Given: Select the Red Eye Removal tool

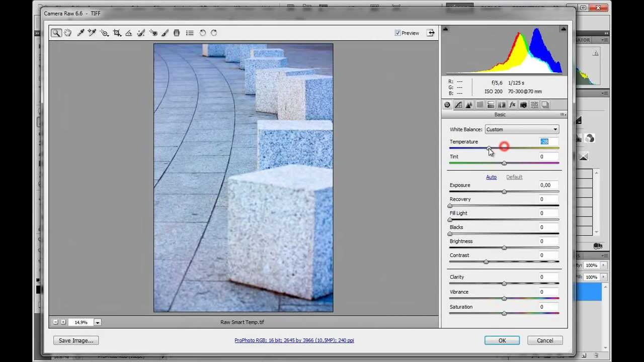Looking at the screenshot, I should coord(153,33).
